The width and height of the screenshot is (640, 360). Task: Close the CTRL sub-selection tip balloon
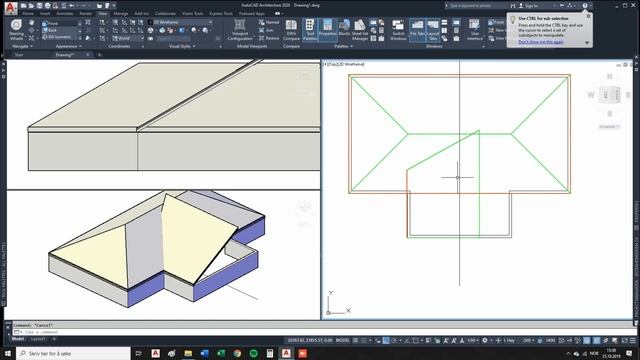588,16
